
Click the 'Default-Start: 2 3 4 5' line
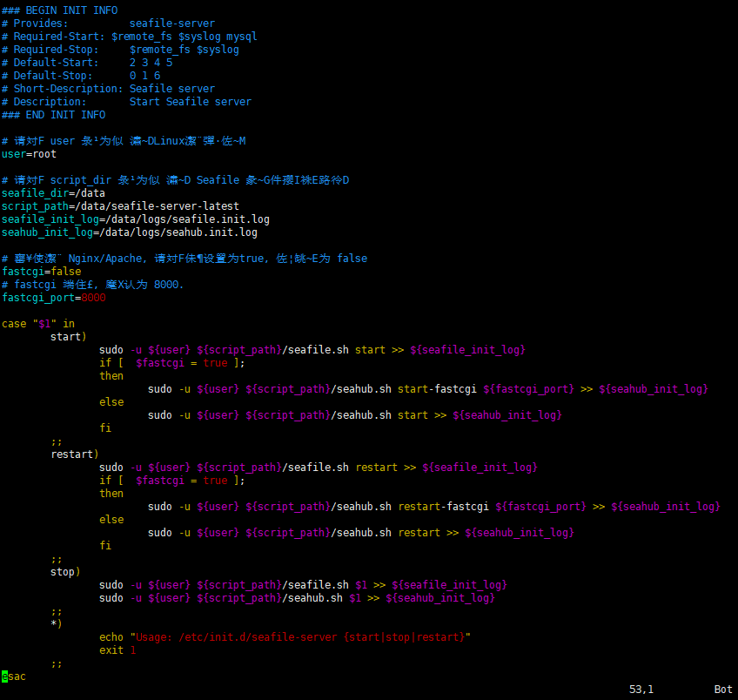[87, 63]
